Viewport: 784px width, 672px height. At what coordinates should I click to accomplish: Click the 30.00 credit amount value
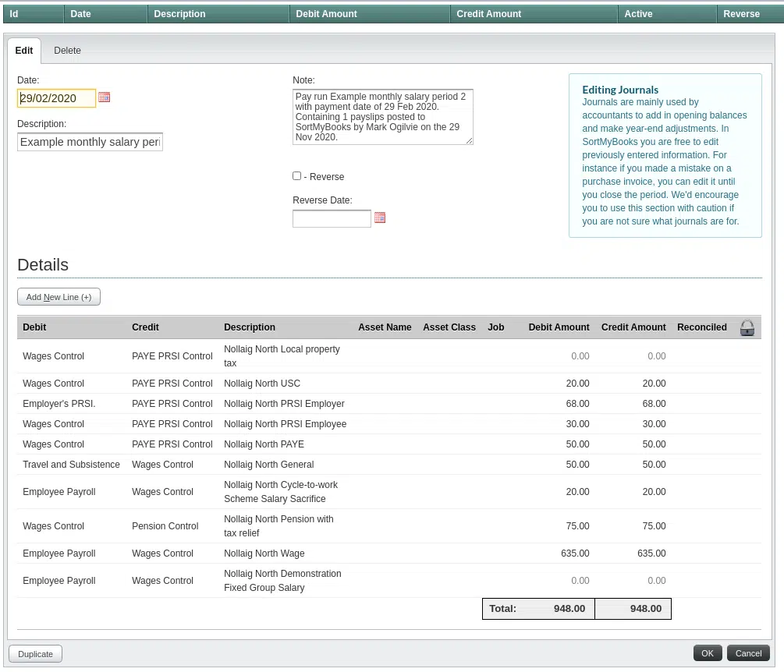(654, 423)
